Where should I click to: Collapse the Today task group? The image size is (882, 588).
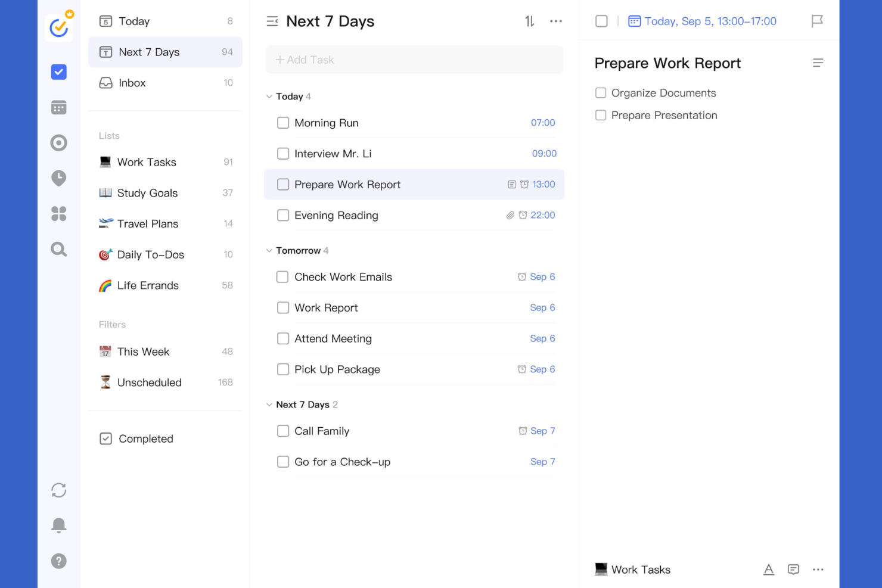269,96
